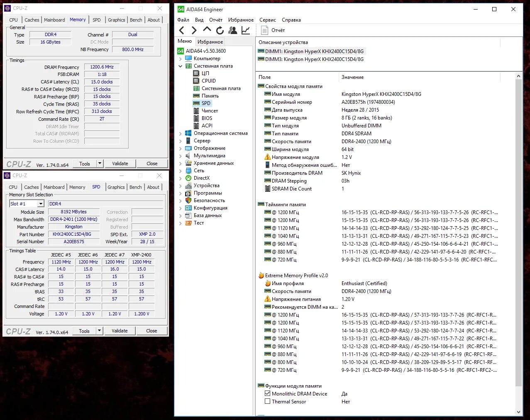The image size is (530, 420).
Task: Open the AIDA64 graph chart icon
Action: 246,30
